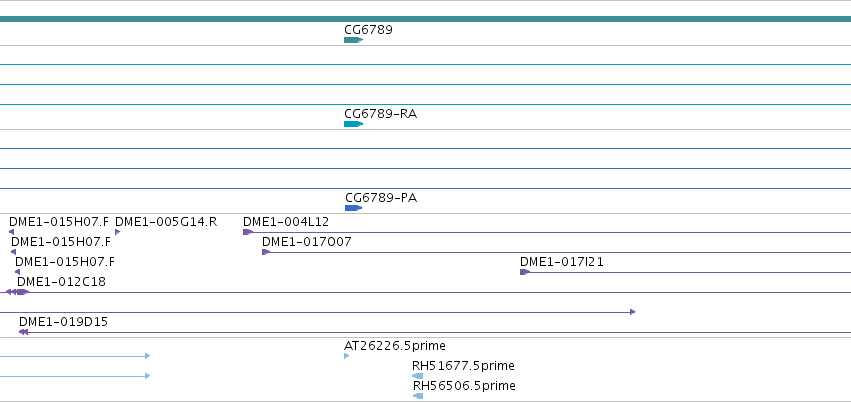Click the light blue arrowhead in the AT26226.5prime row
Viewport: 851px width, 402px height.
click(148, 356)
